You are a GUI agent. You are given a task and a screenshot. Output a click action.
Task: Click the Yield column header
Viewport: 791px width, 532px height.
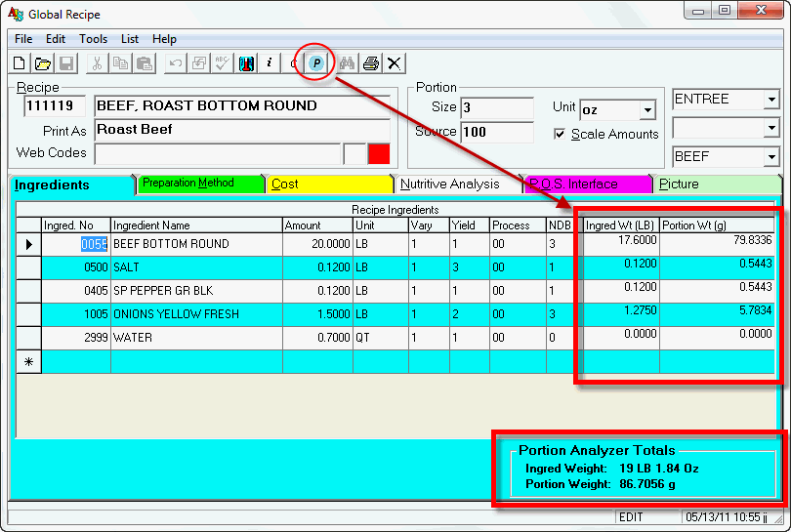click(469, 225)
